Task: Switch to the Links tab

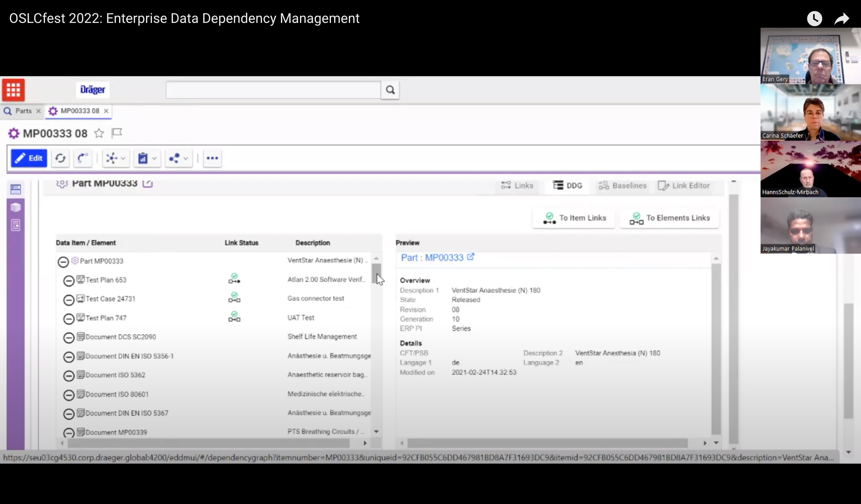Action: click(x=517, y=186)
